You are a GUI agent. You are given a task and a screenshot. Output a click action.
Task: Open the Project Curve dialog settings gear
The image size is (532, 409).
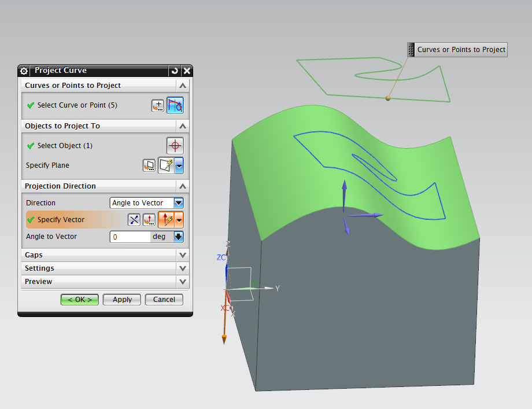[x=24, y=71]
